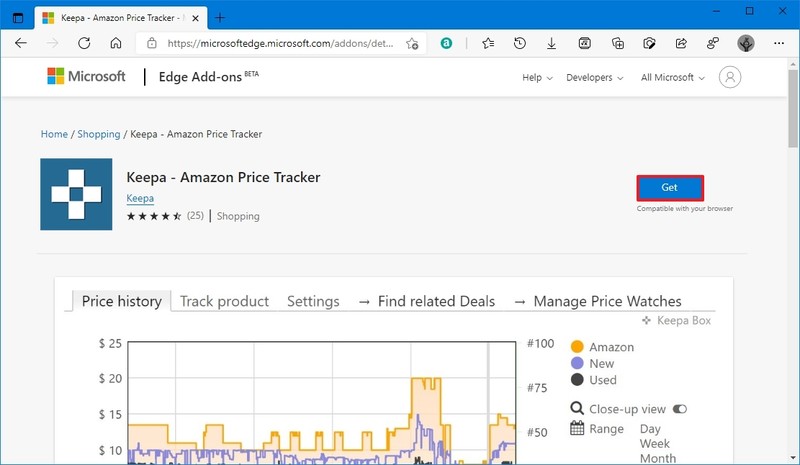
Task: Toggle the Amazon price series
Action: coord(603,347)
